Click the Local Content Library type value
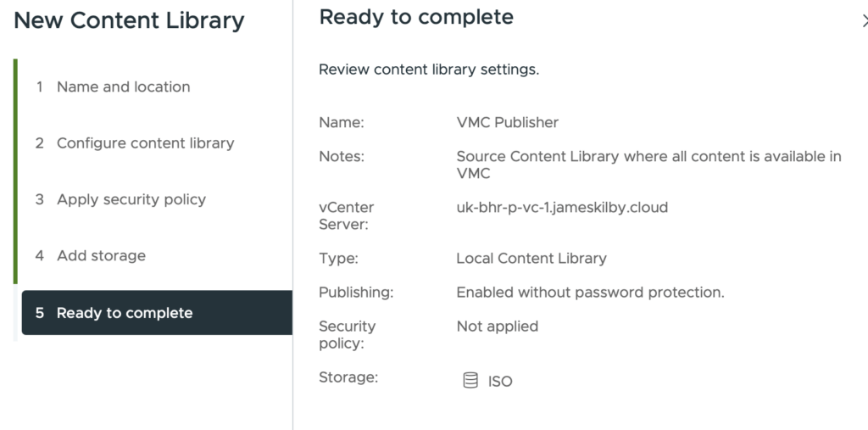Viewport: 868px width, 430px height. pos(531,258)
